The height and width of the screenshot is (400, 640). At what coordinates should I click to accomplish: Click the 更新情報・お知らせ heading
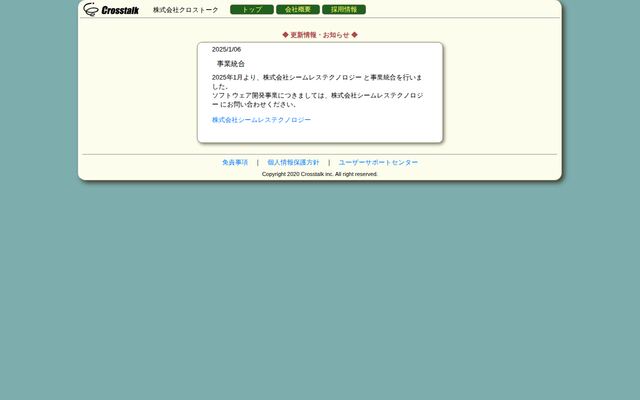(x=320, y=35)
